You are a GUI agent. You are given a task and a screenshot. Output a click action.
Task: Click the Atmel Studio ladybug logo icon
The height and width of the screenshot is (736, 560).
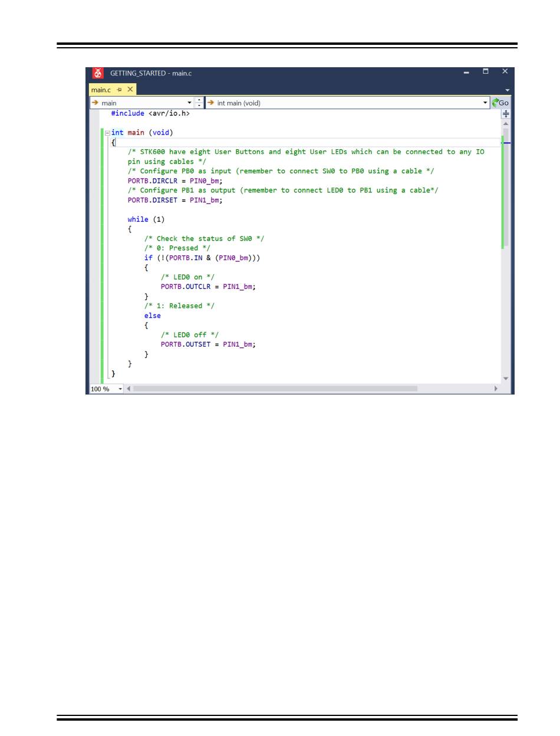pos(98,73)
